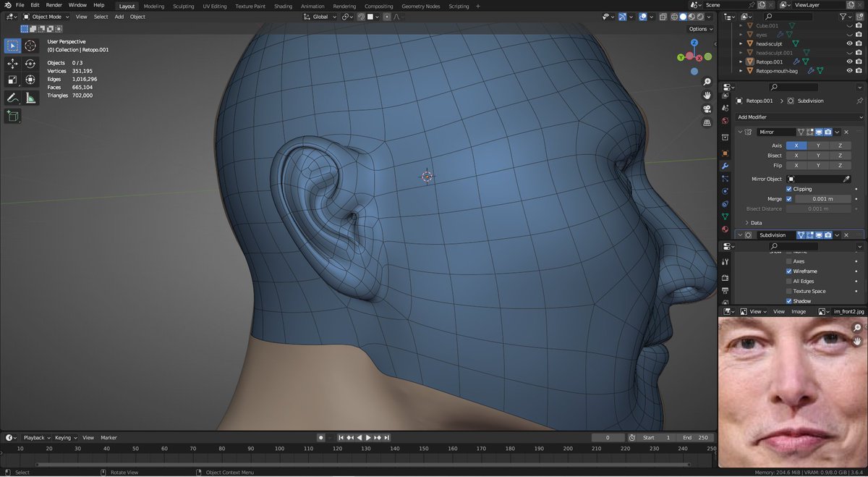
Task: Toggle the Merge checkbox
Action: 789,199
